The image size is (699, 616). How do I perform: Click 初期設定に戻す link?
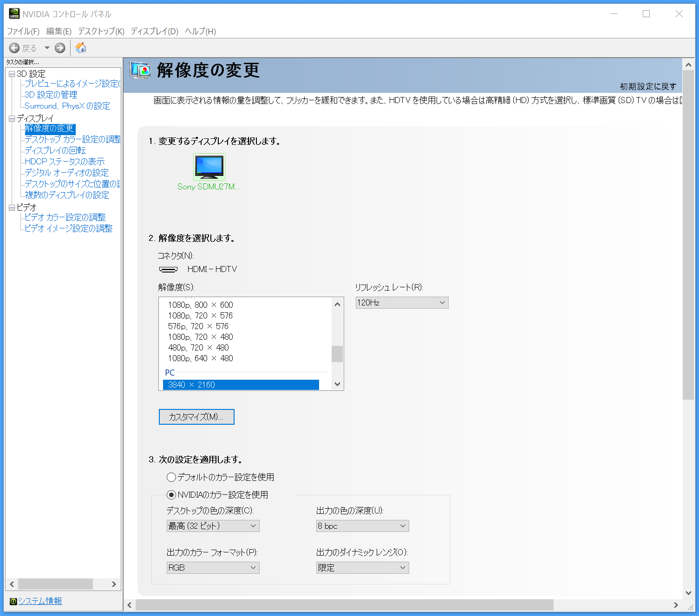(x=648, y=86)
